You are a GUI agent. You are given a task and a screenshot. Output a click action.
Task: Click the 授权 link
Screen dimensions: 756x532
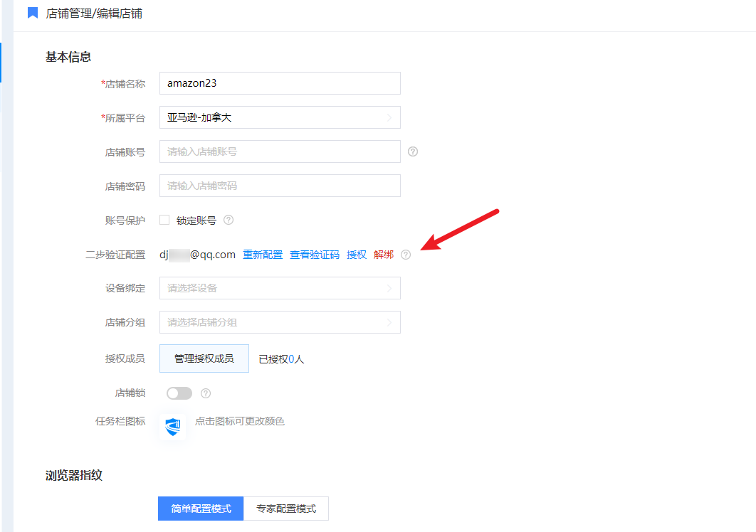click(357, 255)
